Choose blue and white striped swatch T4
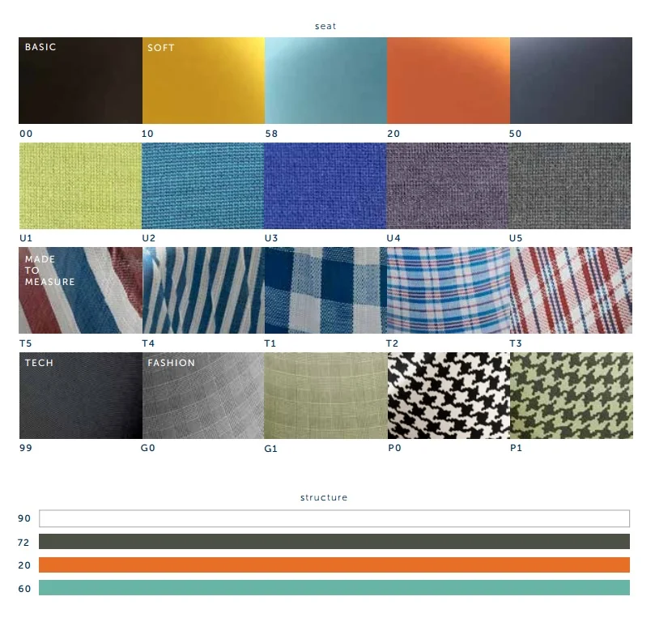 click(x=203, y=290)
